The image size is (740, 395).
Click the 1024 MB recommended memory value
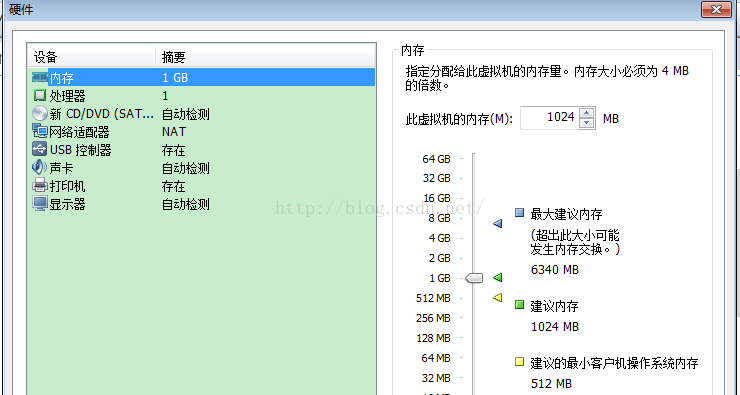pyautogui.click(x=555, y=327)
